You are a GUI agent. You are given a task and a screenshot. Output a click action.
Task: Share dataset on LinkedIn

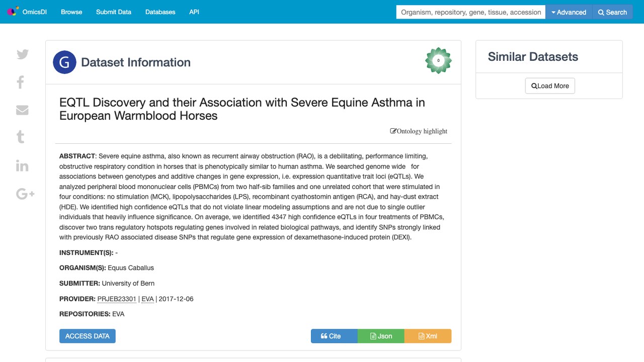(22, 165)
